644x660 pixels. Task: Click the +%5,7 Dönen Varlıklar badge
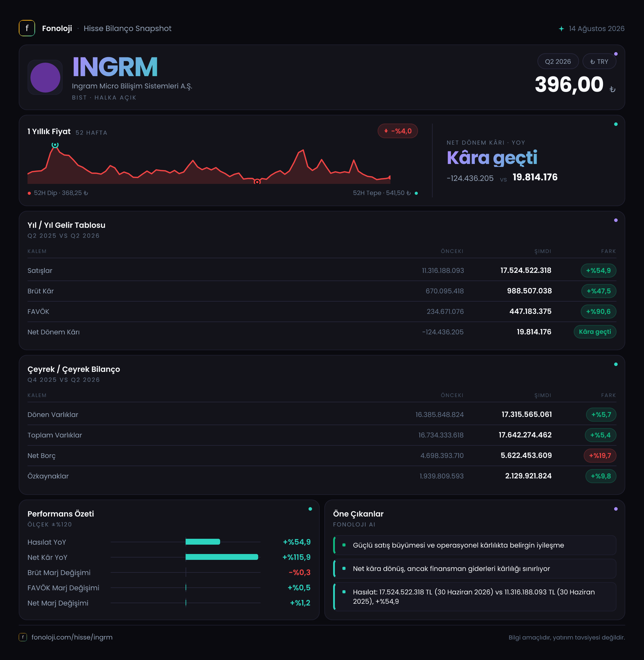coord(601,415)
